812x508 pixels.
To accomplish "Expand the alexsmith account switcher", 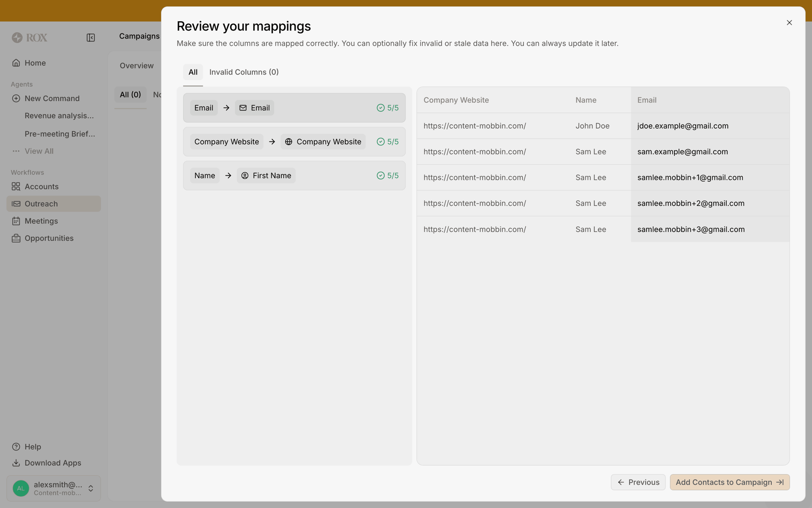I will pos(91,489).
